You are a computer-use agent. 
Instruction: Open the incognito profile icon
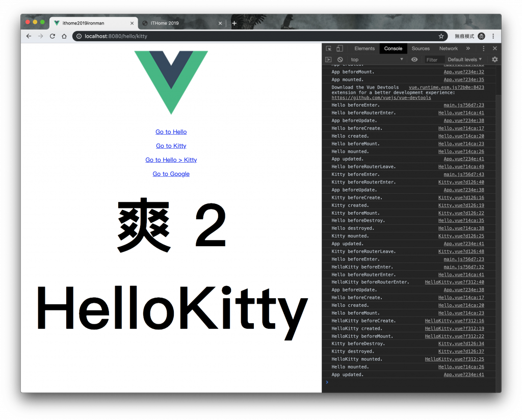click(481, 36)
